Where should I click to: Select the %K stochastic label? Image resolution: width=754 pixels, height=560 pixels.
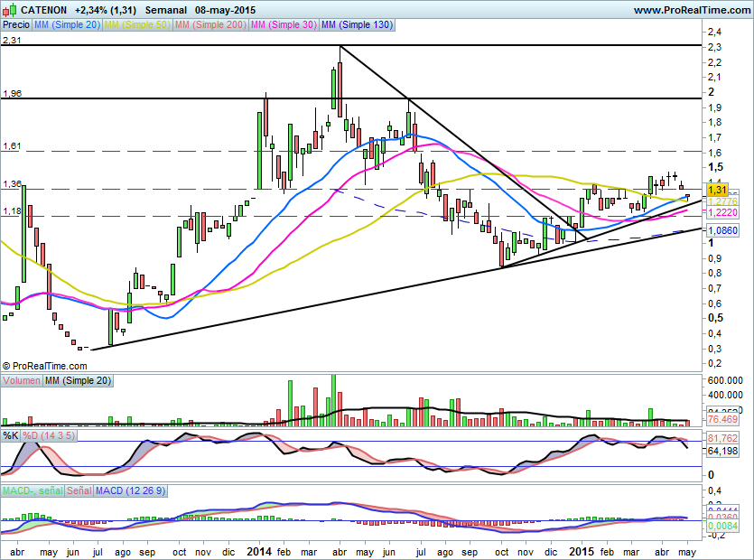[11, 436]
